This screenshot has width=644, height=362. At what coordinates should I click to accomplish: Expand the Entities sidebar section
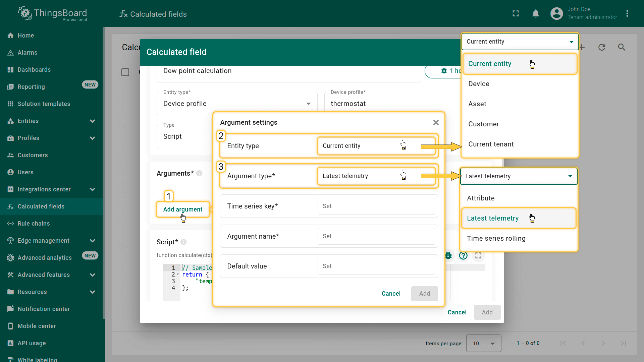click(92, 121)
